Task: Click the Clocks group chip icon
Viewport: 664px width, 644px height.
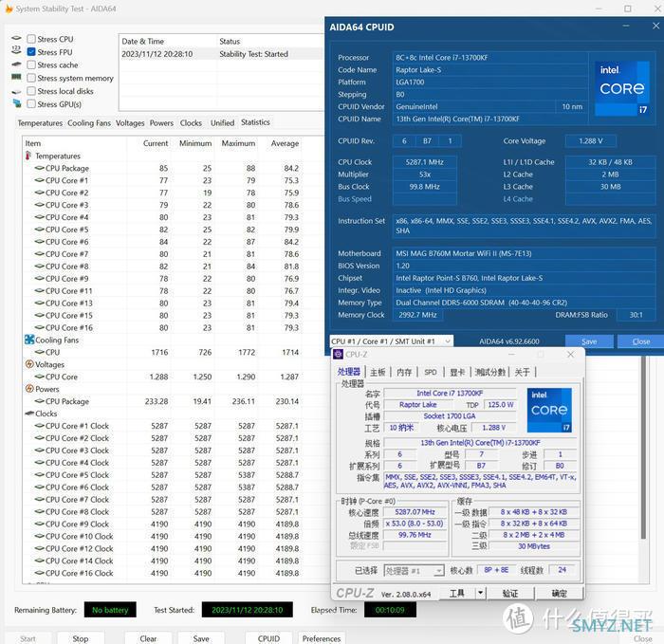Action: coord(29,414)
